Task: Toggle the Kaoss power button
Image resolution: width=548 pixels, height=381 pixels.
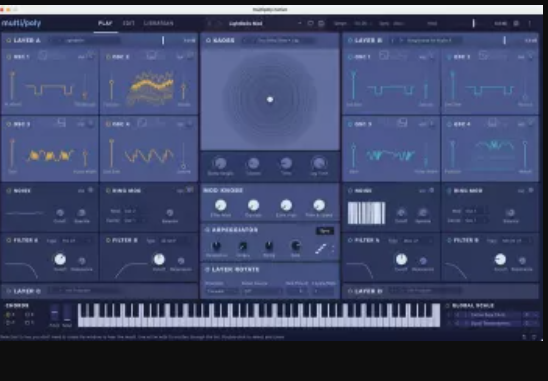Action: point(208,41)
